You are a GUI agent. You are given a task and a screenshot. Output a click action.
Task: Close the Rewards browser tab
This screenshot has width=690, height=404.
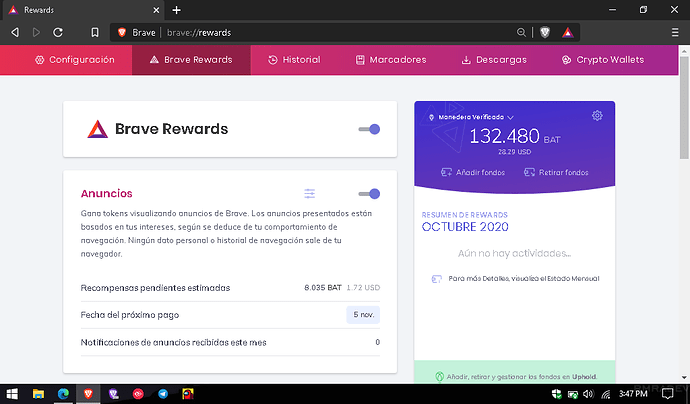pos(156,10)
